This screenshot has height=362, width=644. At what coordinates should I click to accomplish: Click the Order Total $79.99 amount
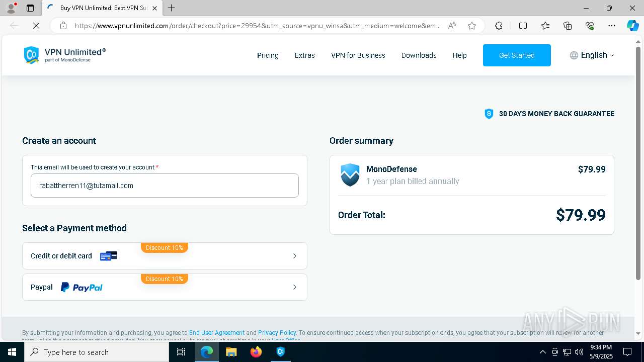[581, 215]
